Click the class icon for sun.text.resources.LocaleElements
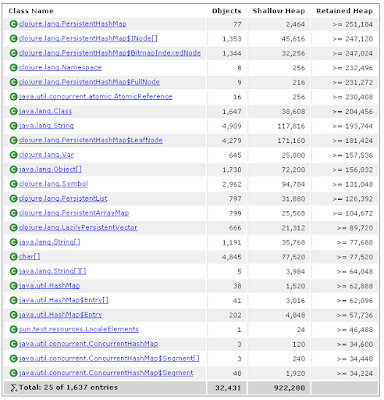This screenshot has width=384, height=400. (13, 329)
